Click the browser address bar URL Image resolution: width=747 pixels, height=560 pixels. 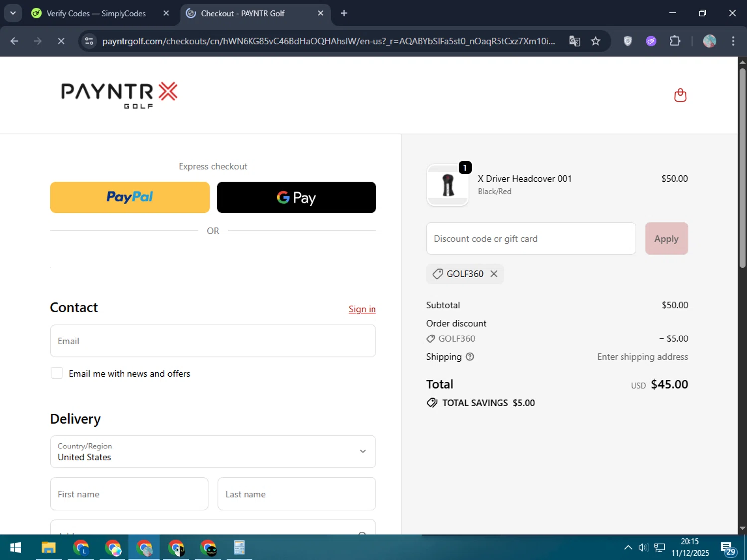point(328,41)
